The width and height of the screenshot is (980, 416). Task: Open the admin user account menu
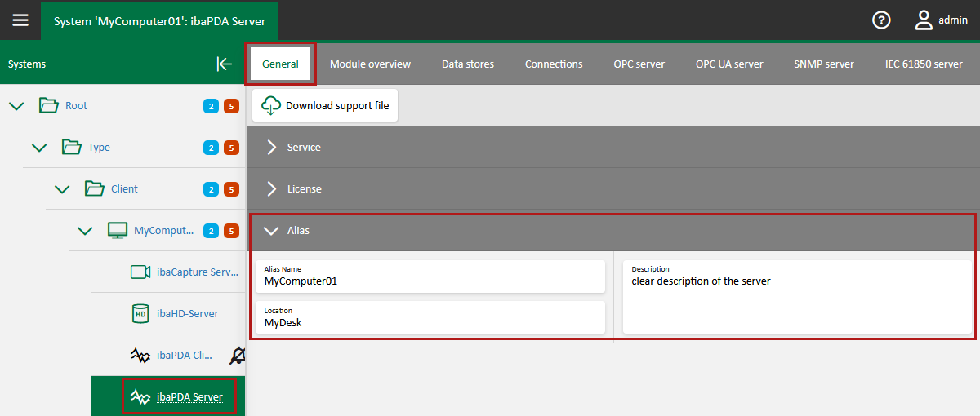941,20
